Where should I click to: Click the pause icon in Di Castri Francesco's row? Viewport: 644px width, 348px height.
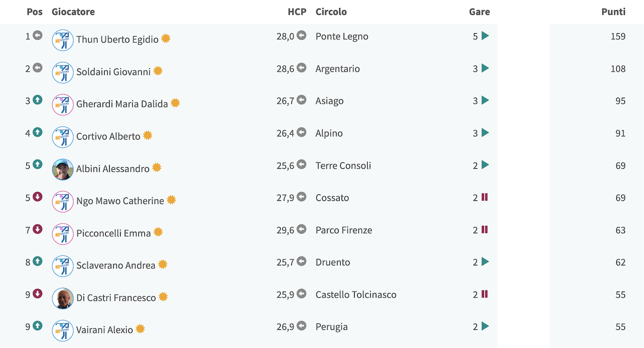[x=485, y=294]
